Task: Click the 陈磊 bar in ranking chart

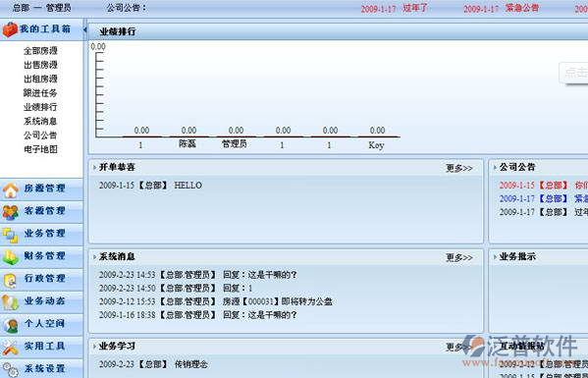Action: (x=189, y=136)
